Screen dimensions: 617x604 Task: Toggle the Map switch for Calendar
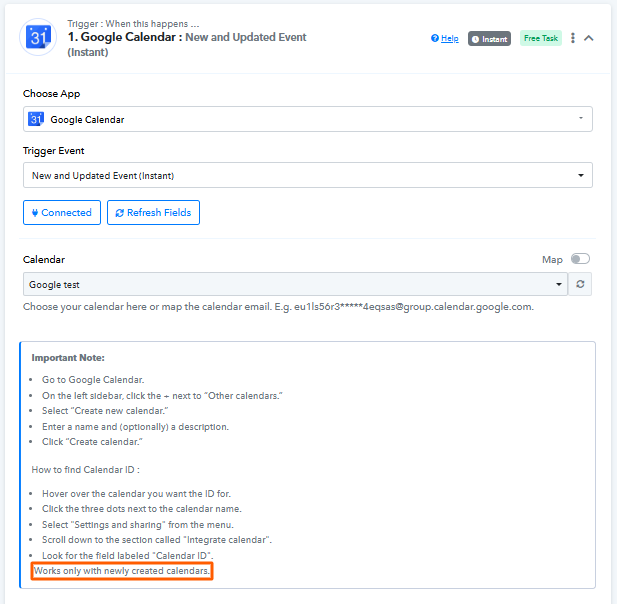click(x=579, y=259)
